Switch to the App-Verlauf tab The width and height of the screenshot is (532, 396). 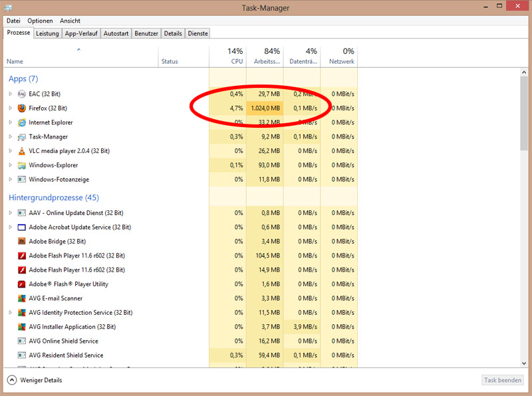(81, 33)
